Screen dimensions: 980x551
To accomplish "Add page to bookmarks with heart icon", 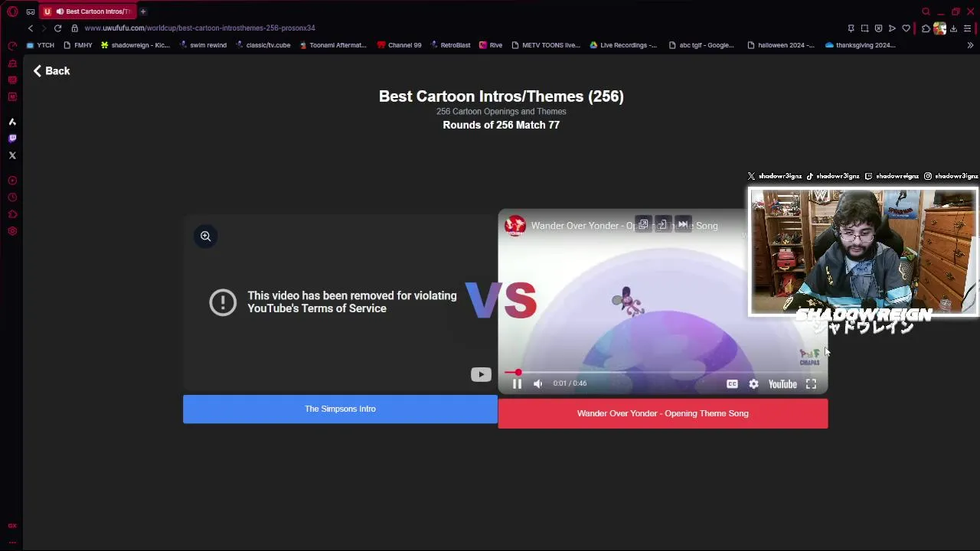I will 906,28.
